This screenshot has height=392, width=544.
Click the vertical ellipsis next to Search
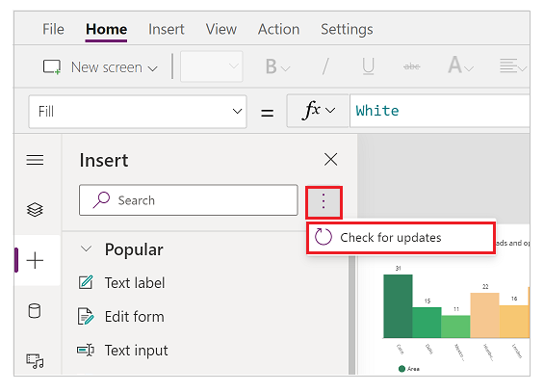(x=324, y=201)
